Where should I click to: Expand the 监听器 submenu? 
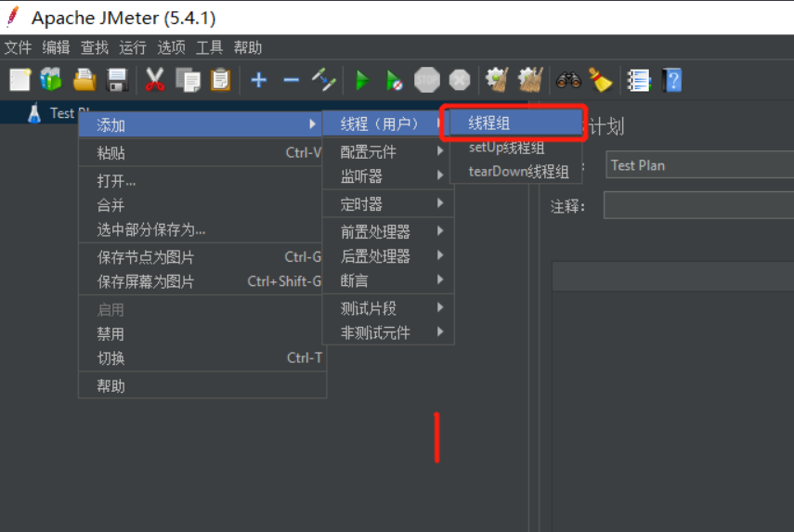[x=388, y=176]
